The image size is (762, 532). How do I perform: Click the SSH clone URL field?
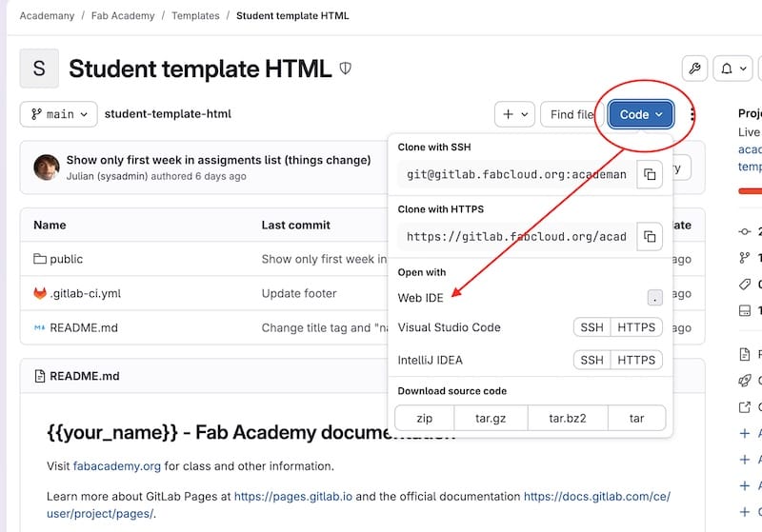pyautogui.click(x=516, y=174)
